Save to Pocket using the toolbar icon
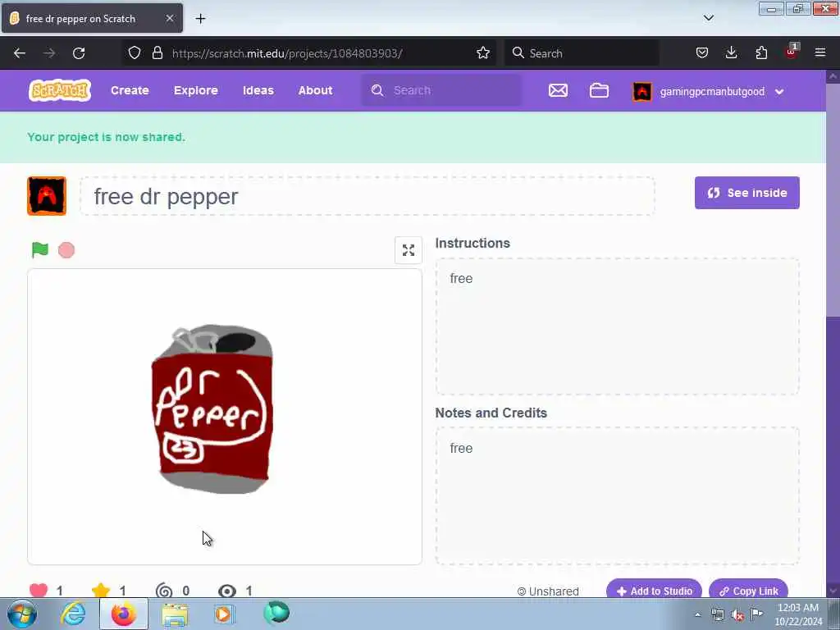Viewport: 840px width, 630px height. [x=702, y=53]
